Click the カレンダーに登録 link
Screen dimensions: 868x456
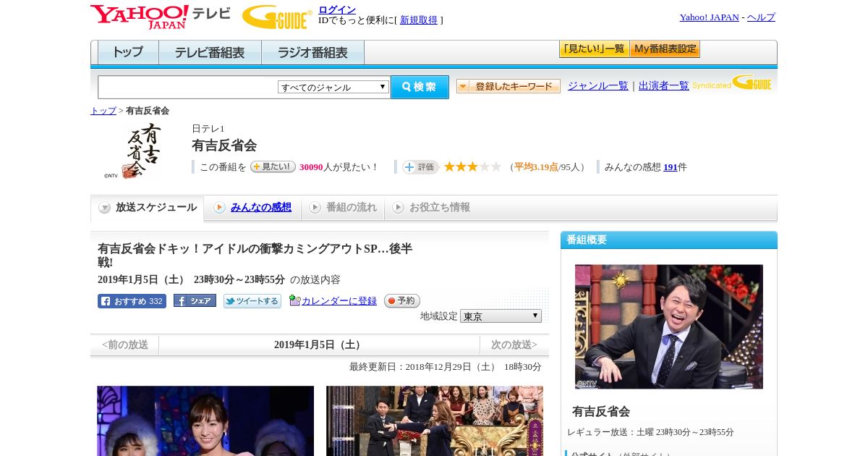tap(339, 300)
